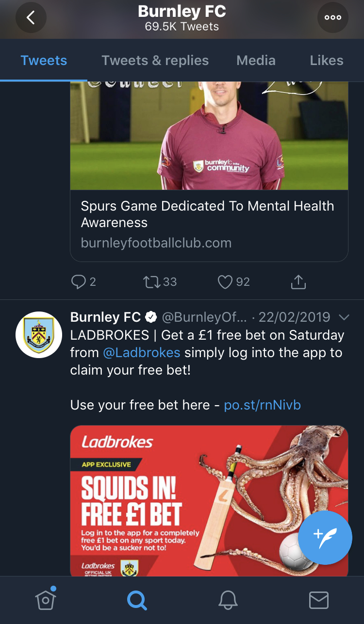Switch to the Likes tab
Image resolution: width=364 pixels, height=624 pixels.
pyautogui.click(x=327, y=61)
